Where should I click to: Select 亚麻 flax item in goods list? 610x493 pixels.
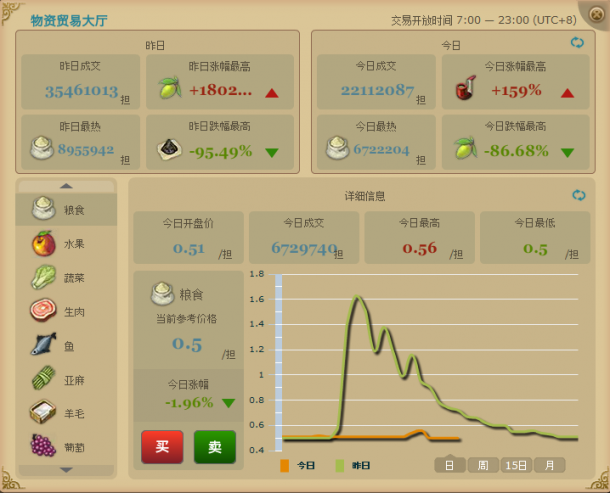(x=66, y=379)
